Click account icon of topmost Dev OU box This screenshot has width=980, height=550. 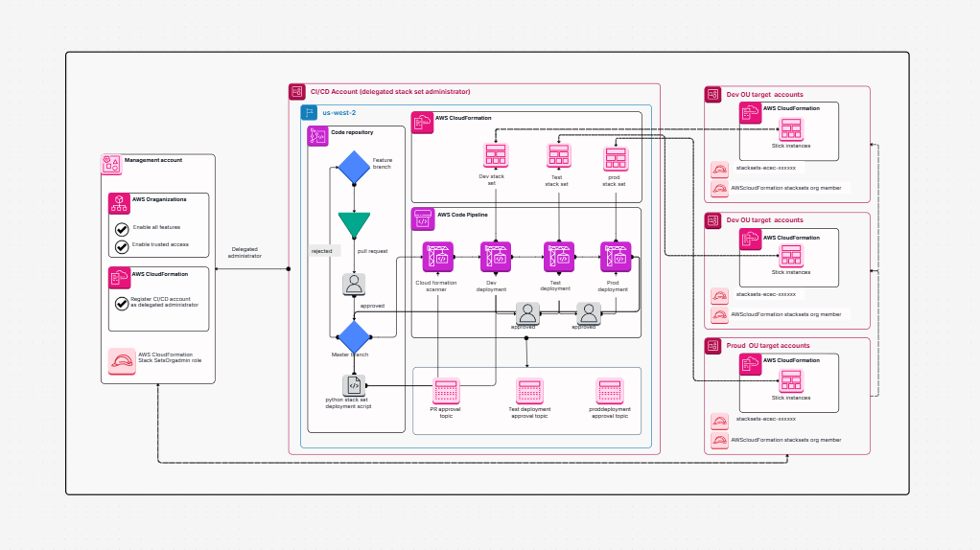pos(713,95)
